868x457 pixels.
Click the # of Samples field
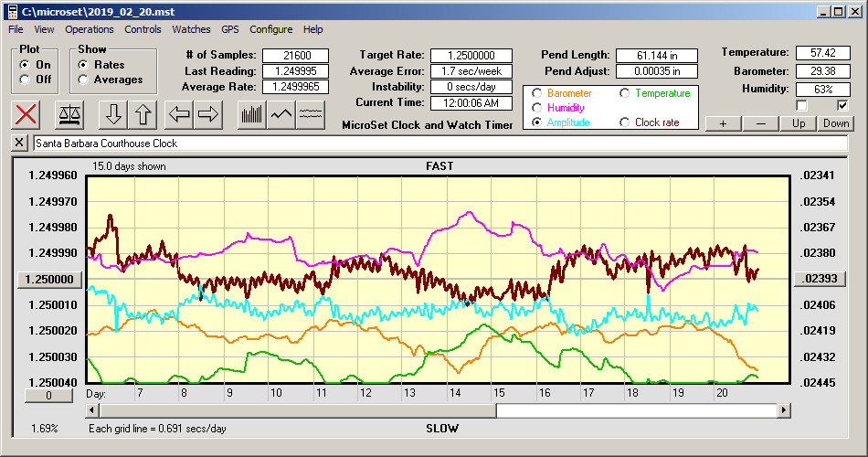click(296, 56)
